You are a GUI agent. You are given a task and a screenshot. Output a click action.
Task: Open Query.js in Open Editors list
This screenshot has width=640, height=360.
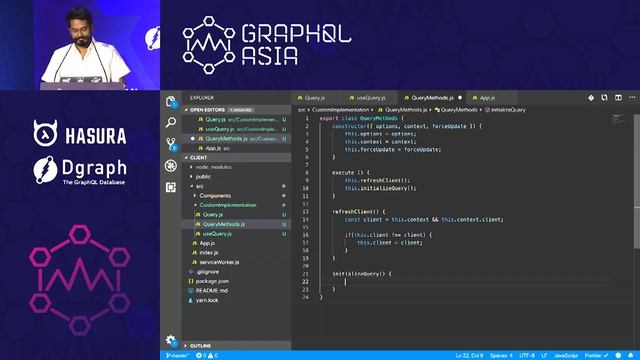tap(236, 120)
